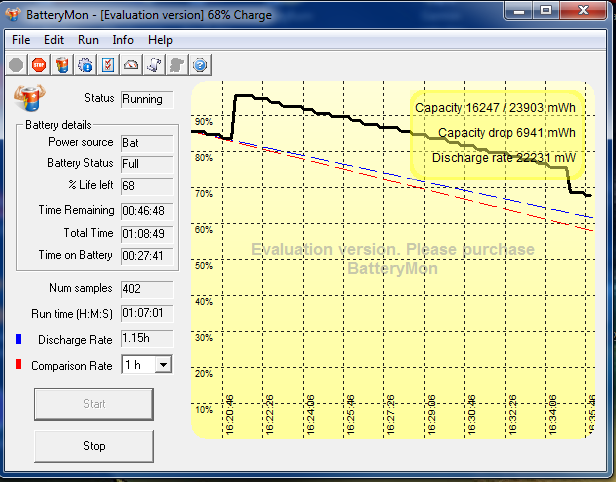Open the scroll log toolbar icon
This screenshot has width=616, height=482.
[x=154, y=65]
